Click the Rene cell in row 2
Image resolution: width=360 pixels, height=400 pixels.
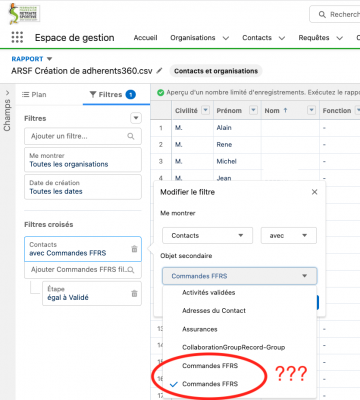224,145
